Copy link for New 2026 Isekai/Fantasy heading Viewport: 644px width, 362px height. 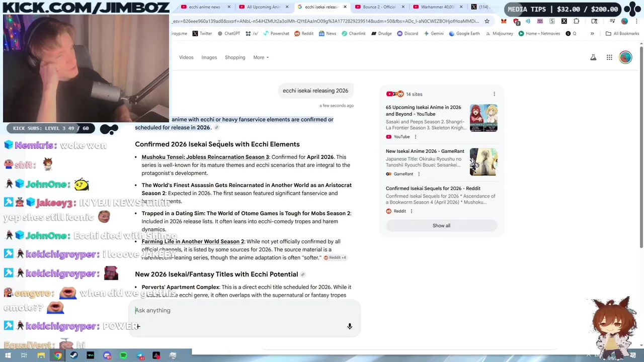click(x=303, y=275)
